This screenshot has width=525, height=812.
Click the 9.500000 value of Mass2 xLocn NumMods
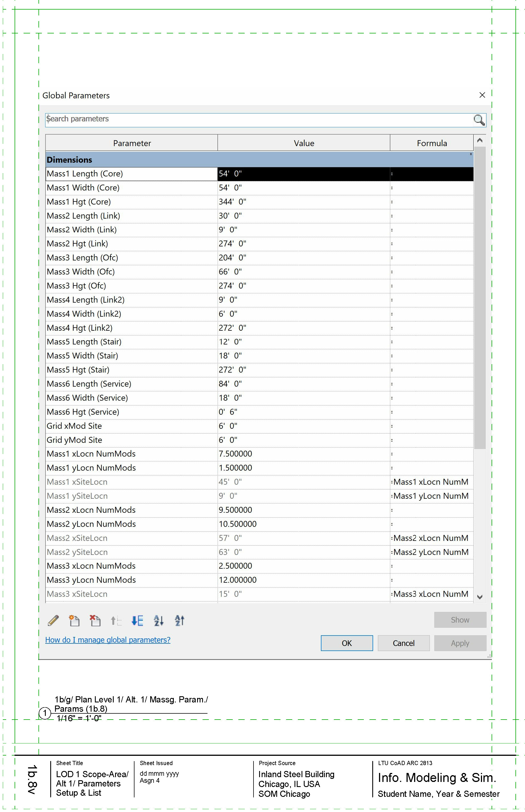304,510
